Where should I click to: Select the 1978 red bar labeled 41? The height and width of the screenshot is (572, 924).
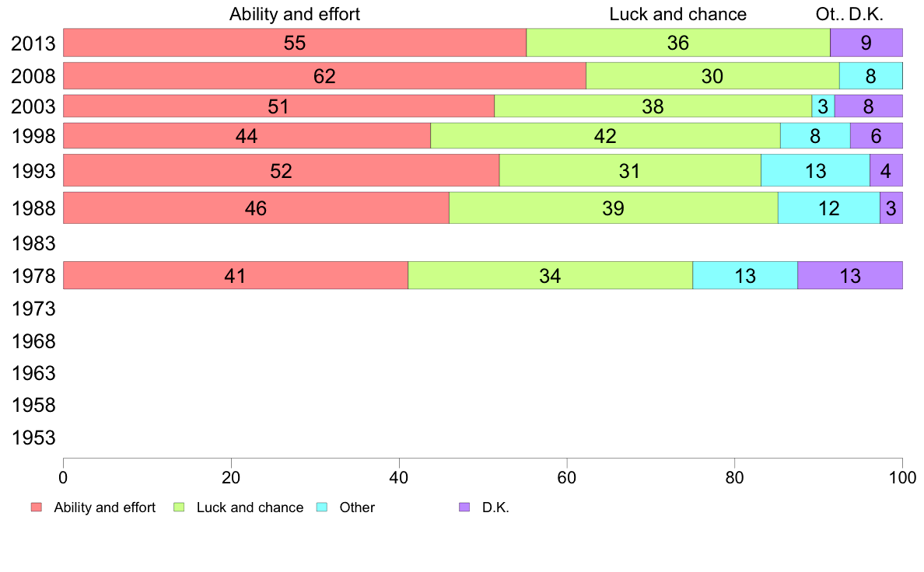coord(235,275)
